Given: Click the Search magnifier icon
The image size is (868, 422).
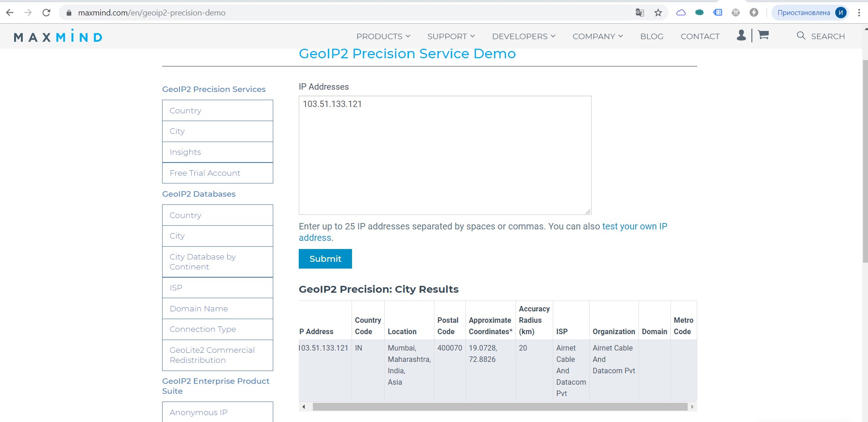Looking at the screenshot, I should (801, 36).
